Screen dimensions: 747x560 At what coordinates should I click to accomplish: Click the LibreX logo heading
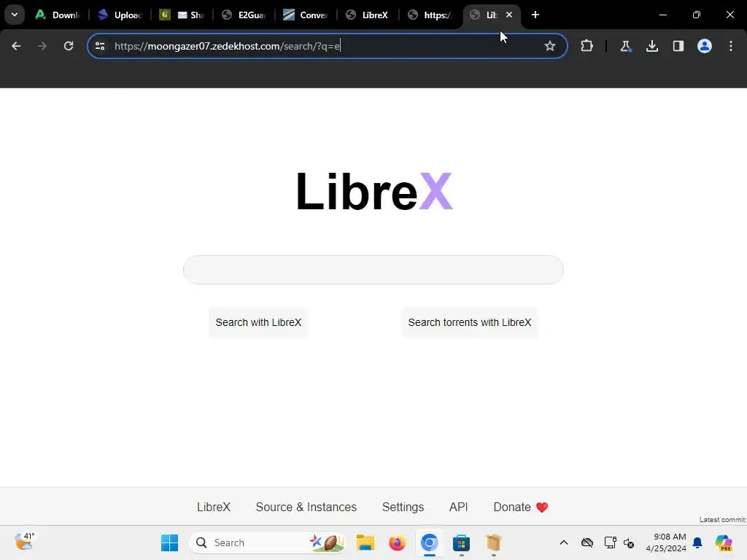(x=374, y=192)
